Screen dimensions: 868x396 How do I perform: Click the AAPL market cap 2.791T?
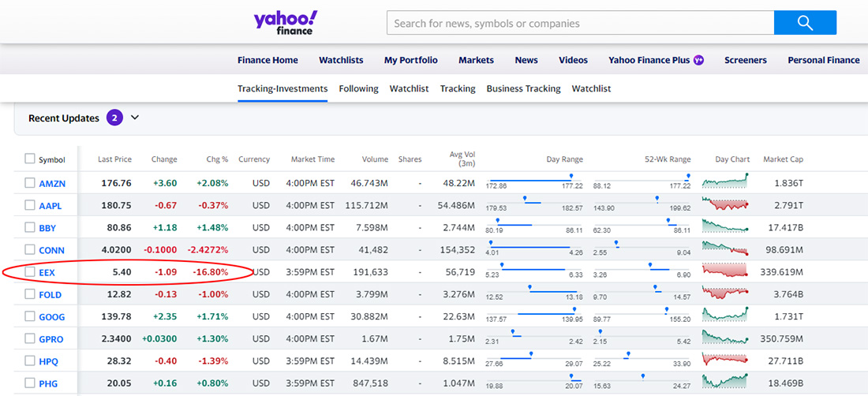click(x=788, y=206)
